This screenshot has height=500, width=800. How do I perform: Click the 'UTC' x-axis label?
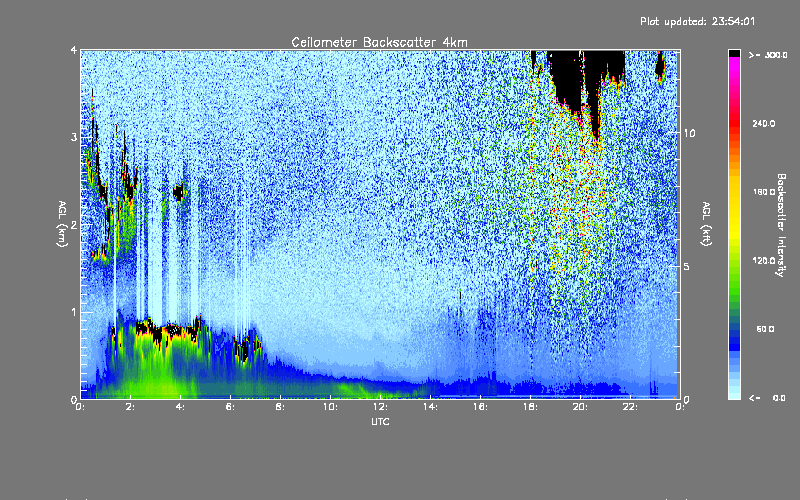380,421
